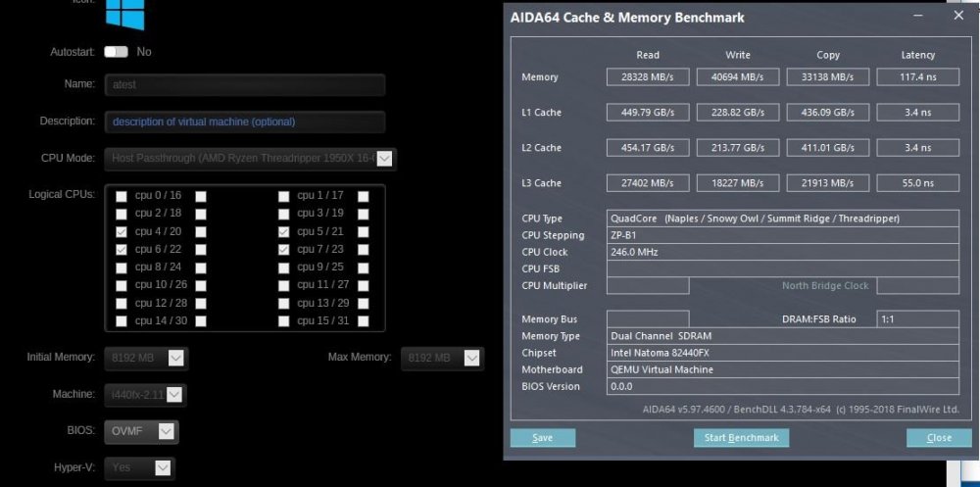Click the Memory Latency value 117.4 ns
This screenshot has height=487, width=980.
[918, 76]
